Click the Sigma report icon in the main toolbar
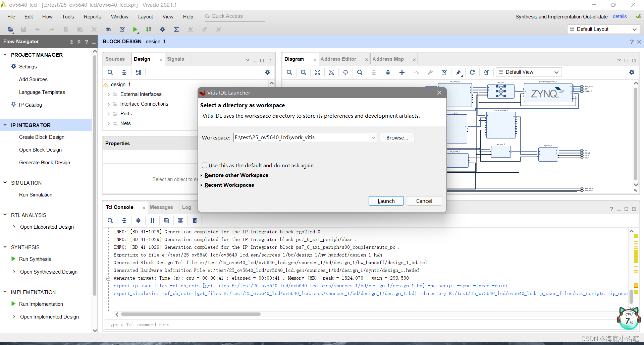644x345 pixels. (176, 30)
